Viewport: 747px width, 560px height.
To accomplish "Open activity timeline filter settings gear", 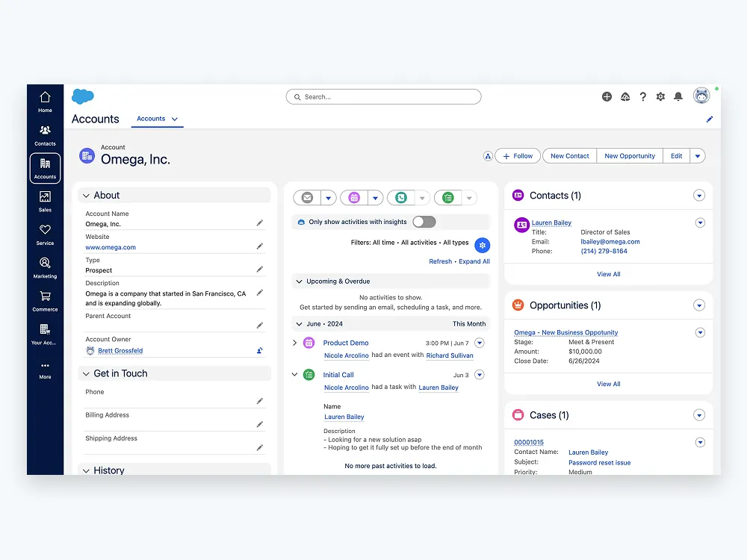I will pyautogui.click(x=482, y=245).
